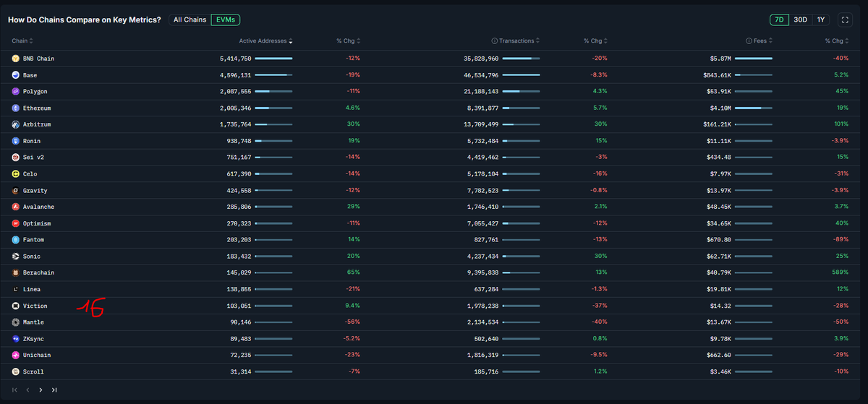This screenshot has height=404, width=868.
Task: Click the Ethereum logo icon
Action: pyautogui.click(x=15, y=108)
